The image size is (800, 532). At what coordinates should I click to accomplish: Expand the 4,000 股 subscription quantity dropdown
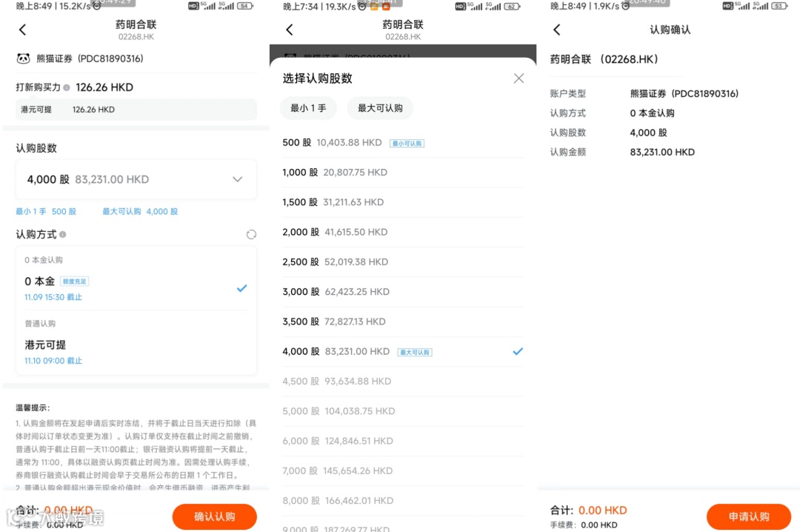(136, 179)
